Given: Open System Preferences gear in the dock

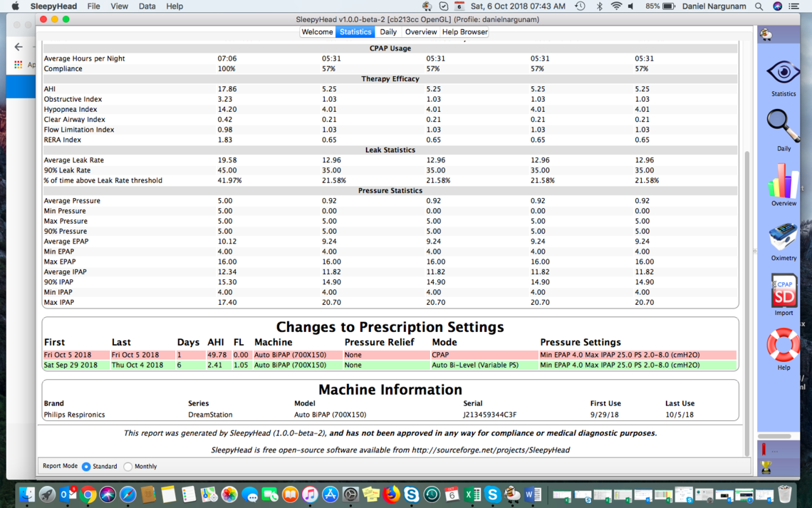Looking at the screenshot, I should click(350, 494).
